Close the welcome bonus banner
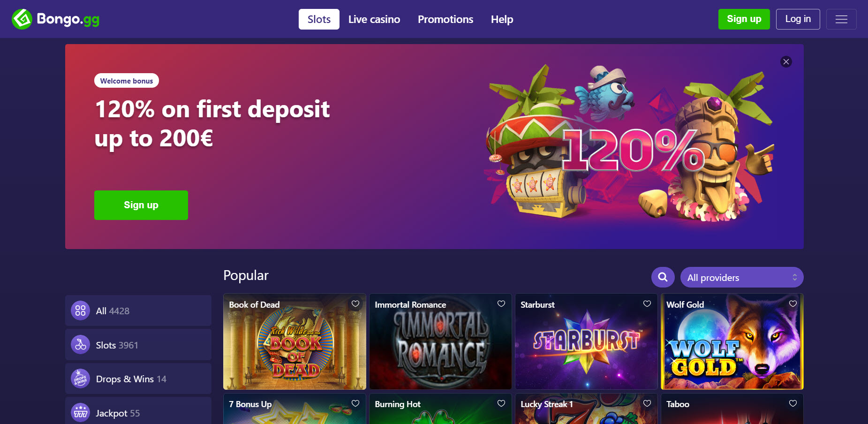The width and height of the screenshot is (868, 424). pos(786,61)
